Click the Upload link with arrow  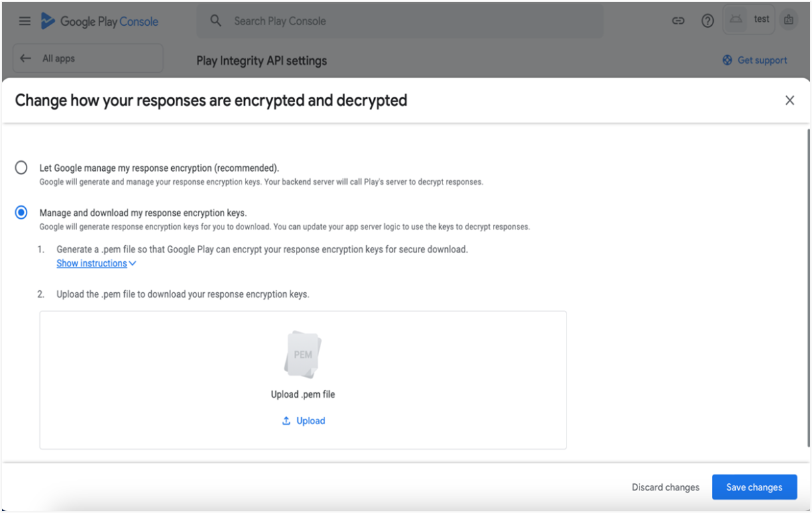(x=303, y=421)
